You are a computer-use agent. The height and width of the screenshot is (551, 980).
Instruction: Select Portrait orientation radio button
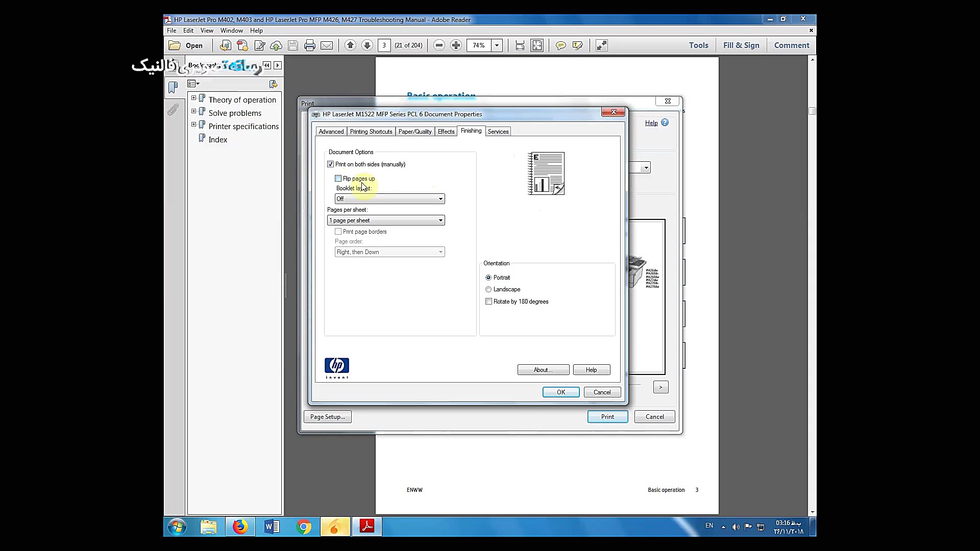[x=488, y=278]
